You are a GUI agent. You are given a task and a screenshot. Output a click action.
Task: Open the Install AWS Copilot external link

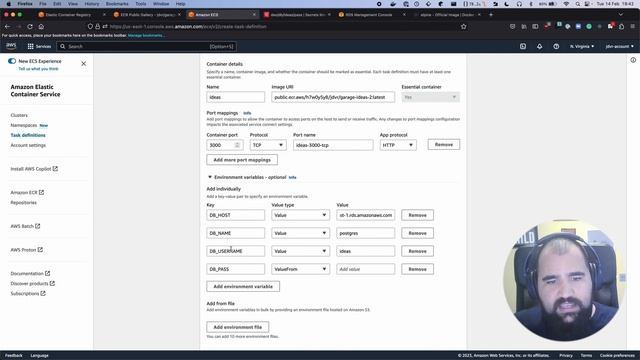pos(34,169)
